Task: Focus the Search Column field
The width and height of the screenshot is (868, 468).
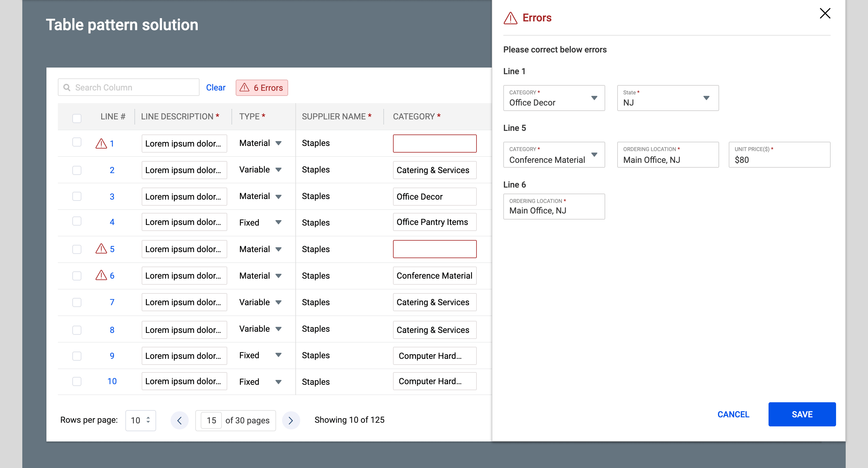Action: (129, 88)
